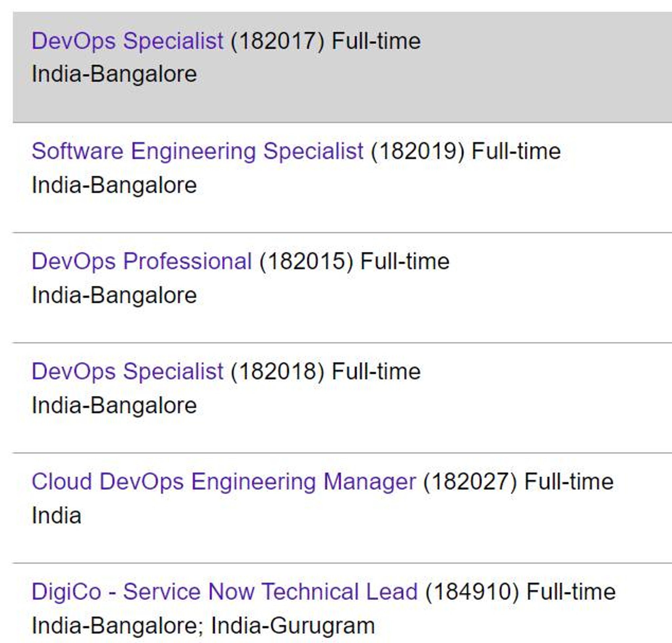Click India-Bangalore; India-Gurugram location text
This screenshot has height=643, width=672.
[x=202, y=625]
